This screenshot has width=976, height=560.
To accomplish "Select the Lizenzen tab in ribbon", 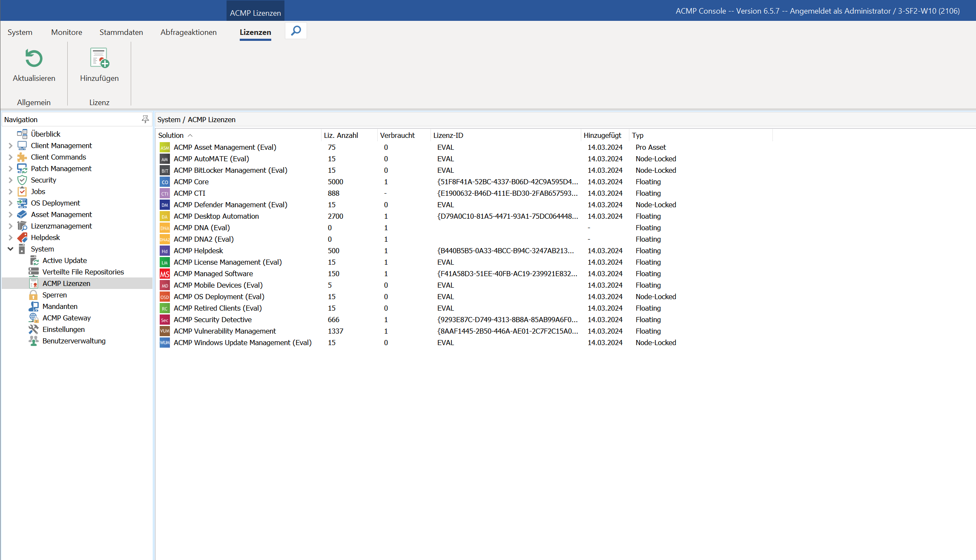I will point(255,31).
